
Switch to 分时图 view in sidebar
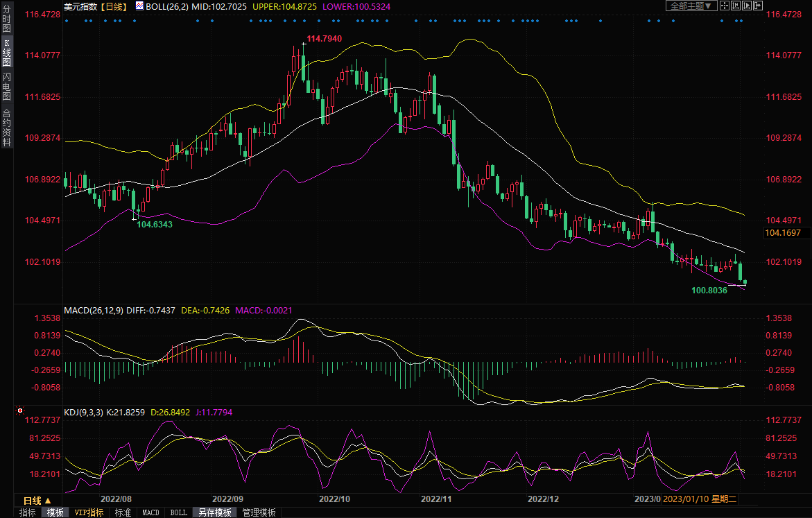(6, 19)
